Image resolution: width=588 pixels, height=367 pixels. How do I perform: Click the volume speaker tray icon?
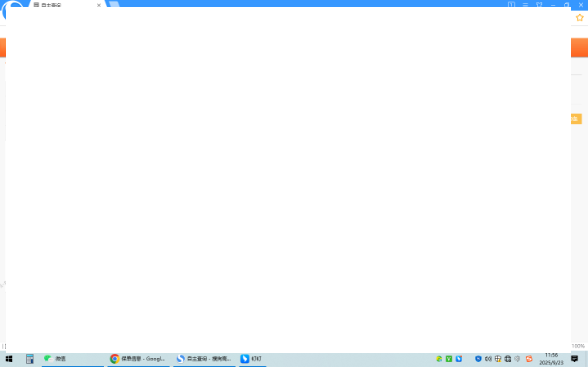pos(488,359)
